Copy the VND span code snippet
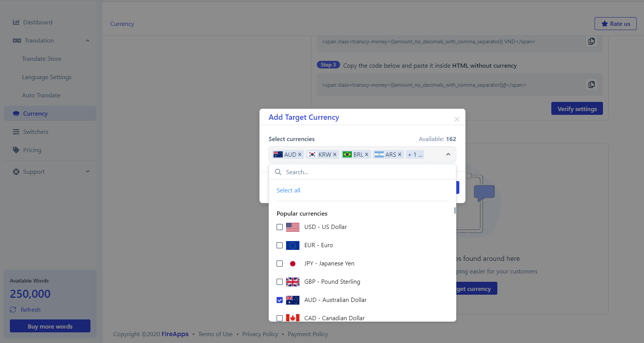The image size is (644, 343). tap(592, 41)
